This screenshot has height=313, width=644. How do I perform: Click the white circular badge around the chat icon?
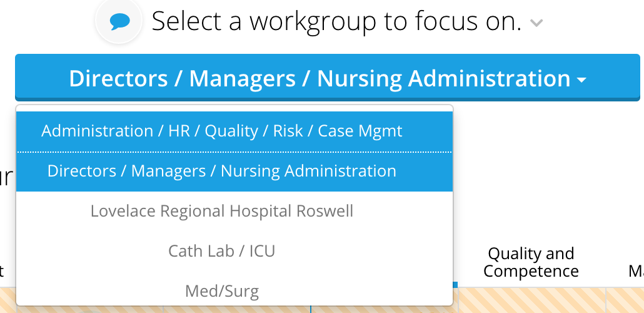[x=119, y=21]
